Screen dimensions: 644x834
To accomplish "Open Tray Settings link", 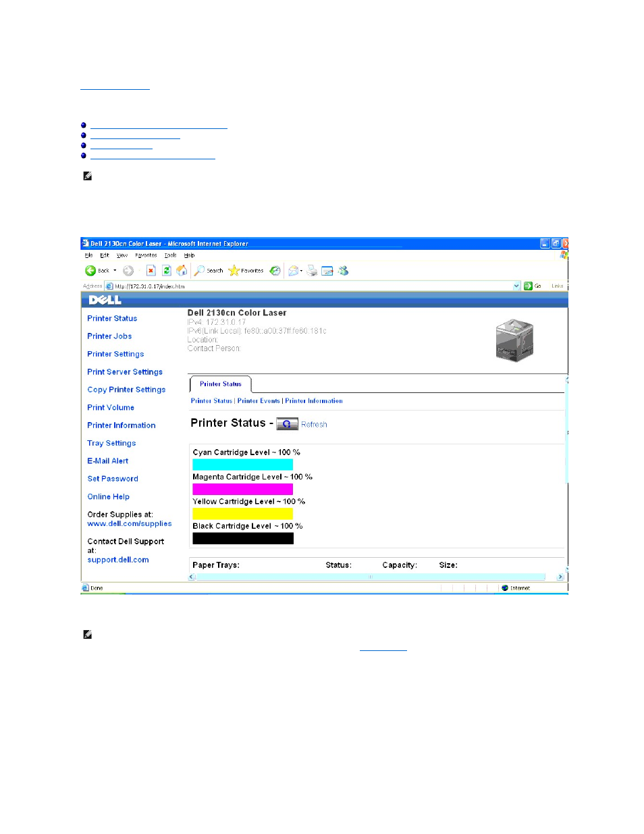I will coord(111,443).
